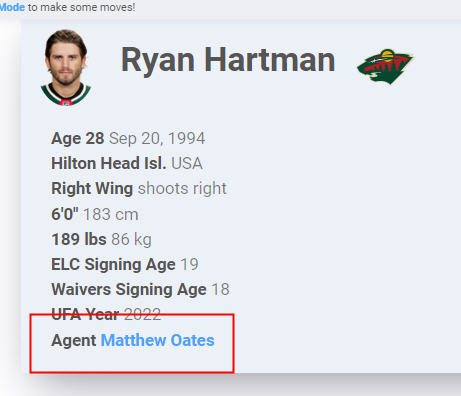461x396 pixels.
Task: Click the "to make some moves!" text
Action: point(82,7)
